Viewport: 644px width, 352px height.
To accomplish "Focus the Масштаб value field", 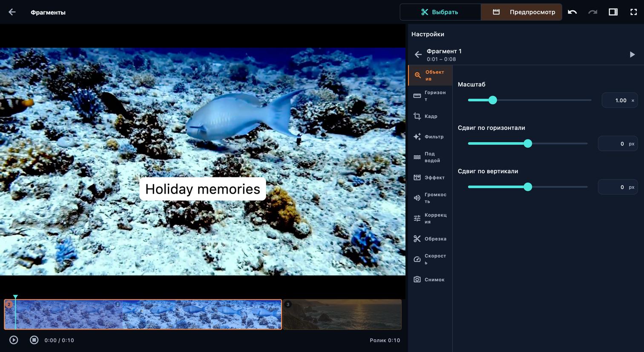I will point(619,100).
